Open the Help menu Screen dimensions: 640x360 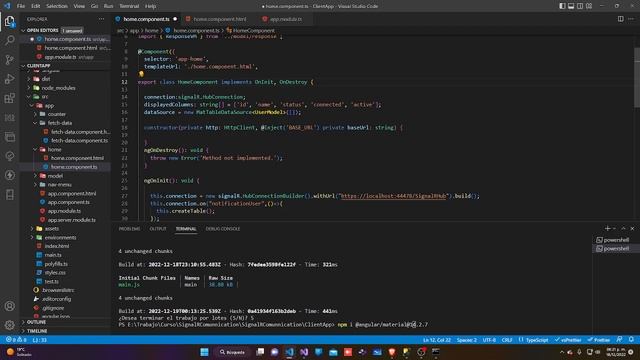coord(150,6)
